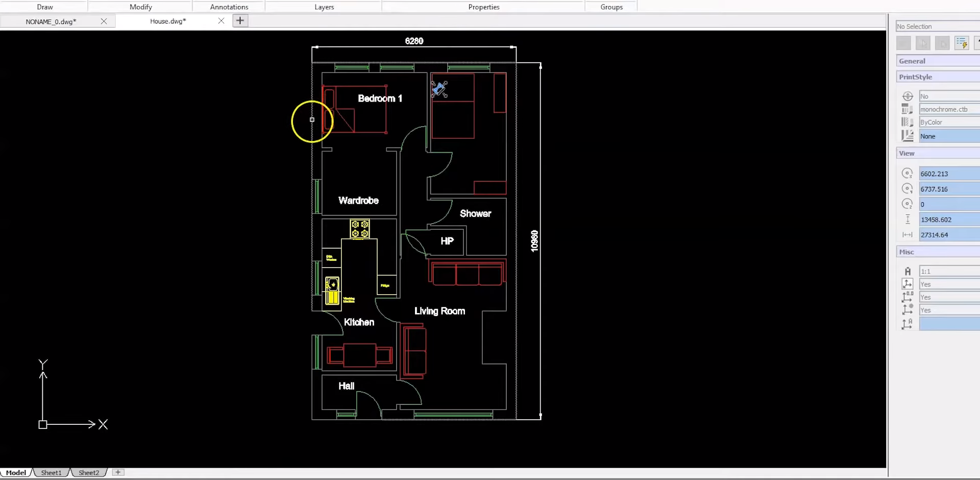The width and height of the screenshot is (980, 480).
Task: Click the Quick Select lightning icon
Action: click(x=962, y=43)
